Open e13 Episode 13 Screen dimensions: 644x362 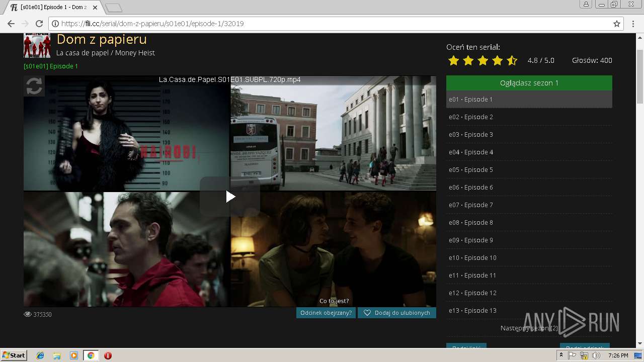tap(529, 310)
